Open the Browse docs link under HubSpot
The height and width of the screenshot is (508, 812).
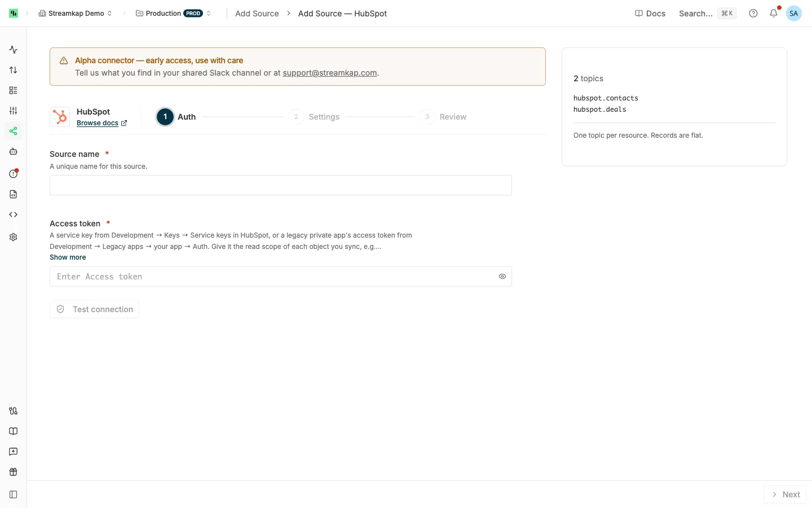tap(101, 123)
